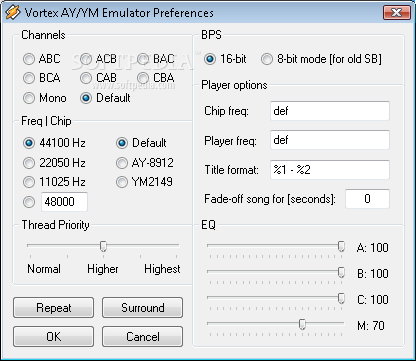Image resolution: width=416 pixels, height=361 pixels.
Task: Click the 'M: 70' EQ value label
Action: click(371, 325)
